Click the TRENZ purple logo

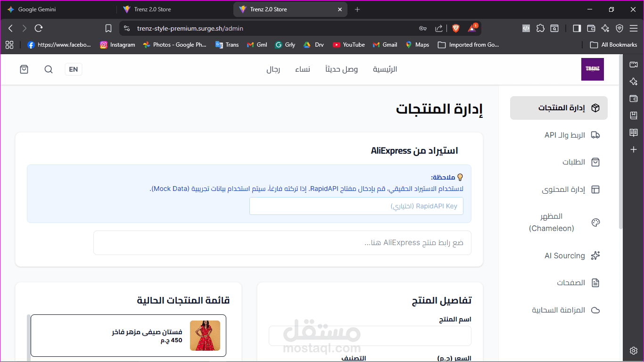click(593, 69)
